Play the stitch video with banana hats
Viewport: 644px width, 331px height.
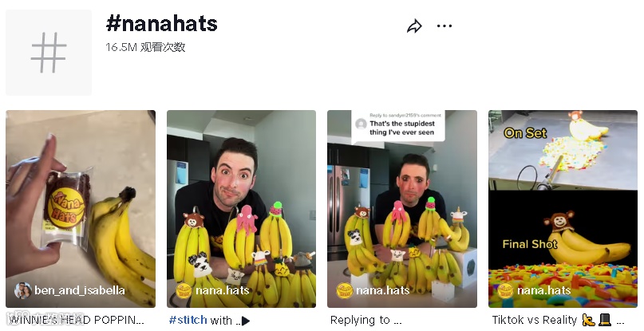[x=242, y=209]
